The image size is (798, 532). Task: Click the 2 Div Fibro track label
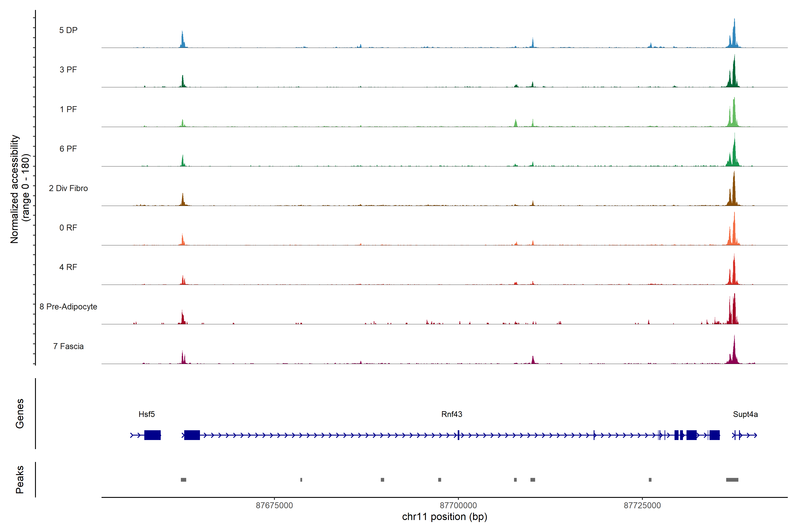(x=68, y=188)
